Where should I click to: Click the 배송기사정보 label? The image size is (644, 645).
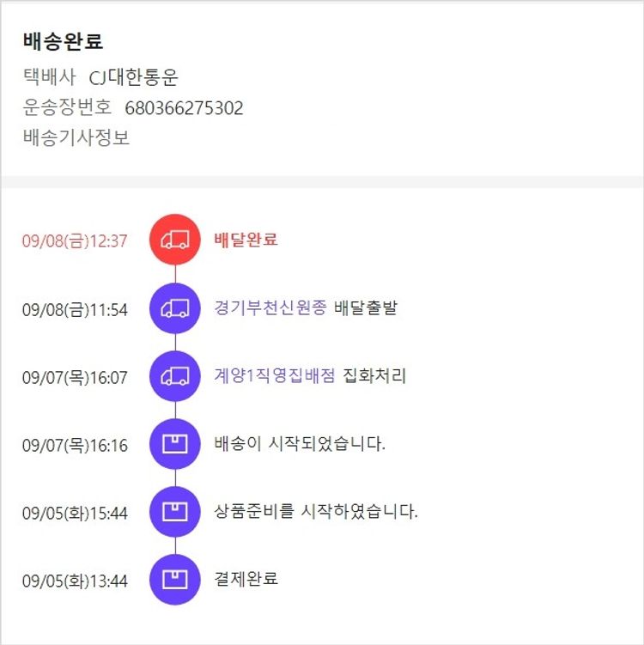(x=76, y=137)
